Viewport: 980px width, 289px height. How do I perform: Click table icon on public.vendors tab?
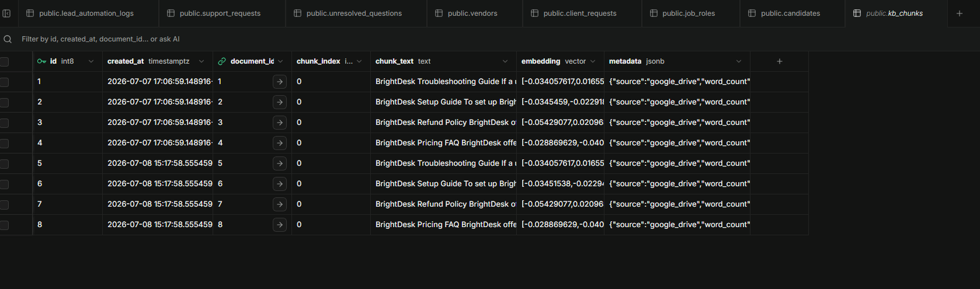point(439,13)
